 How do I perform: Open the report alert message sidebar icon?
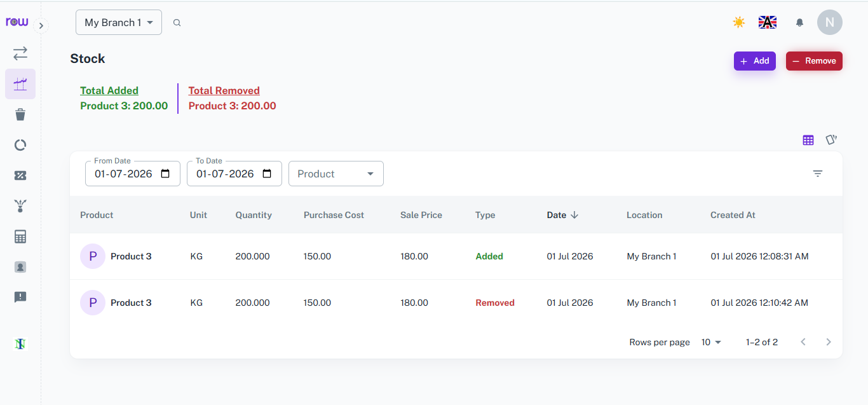coord(20,297)
